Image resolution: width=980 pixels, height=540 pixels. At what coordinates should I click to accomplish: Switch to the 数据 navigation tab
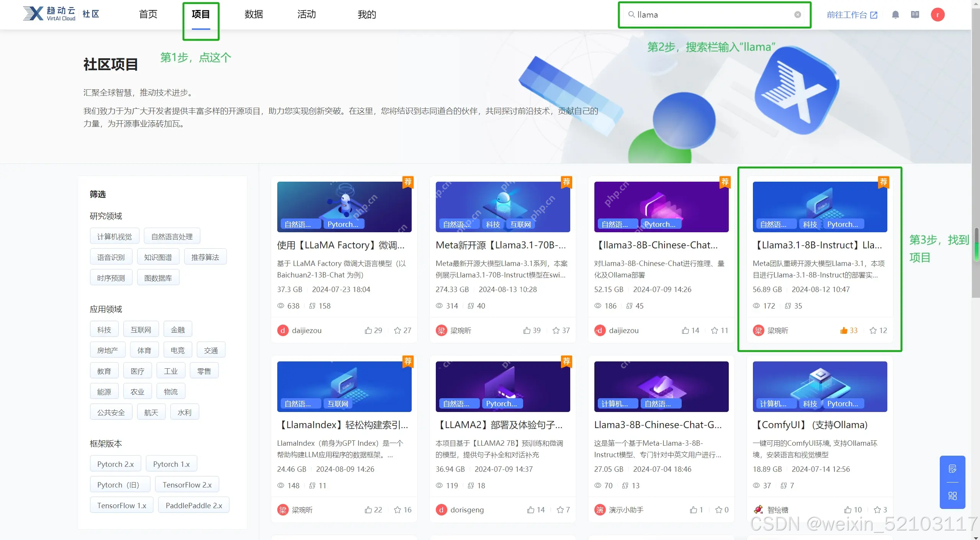[x=254, y=14]
